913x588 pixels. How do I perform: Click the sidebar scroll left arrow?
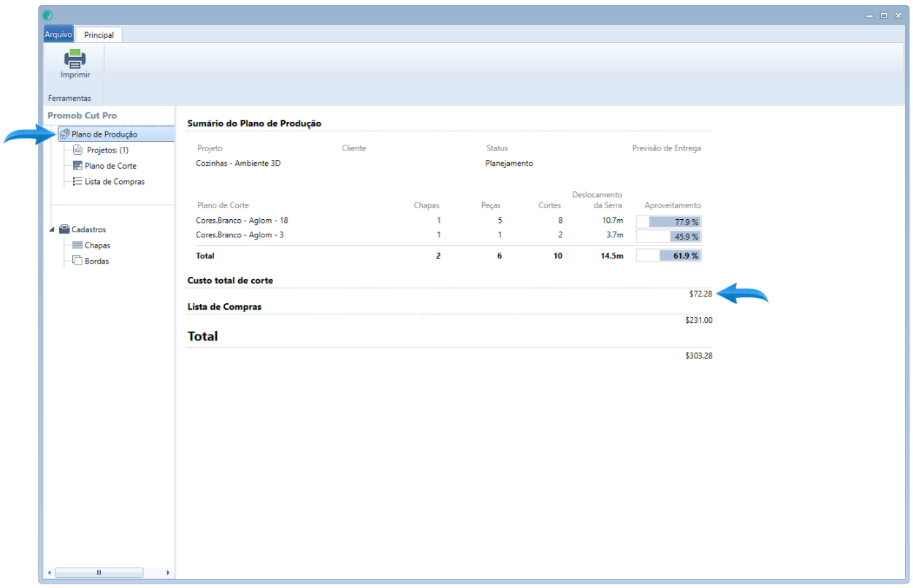pyautogui.click(x=50, y=573)
